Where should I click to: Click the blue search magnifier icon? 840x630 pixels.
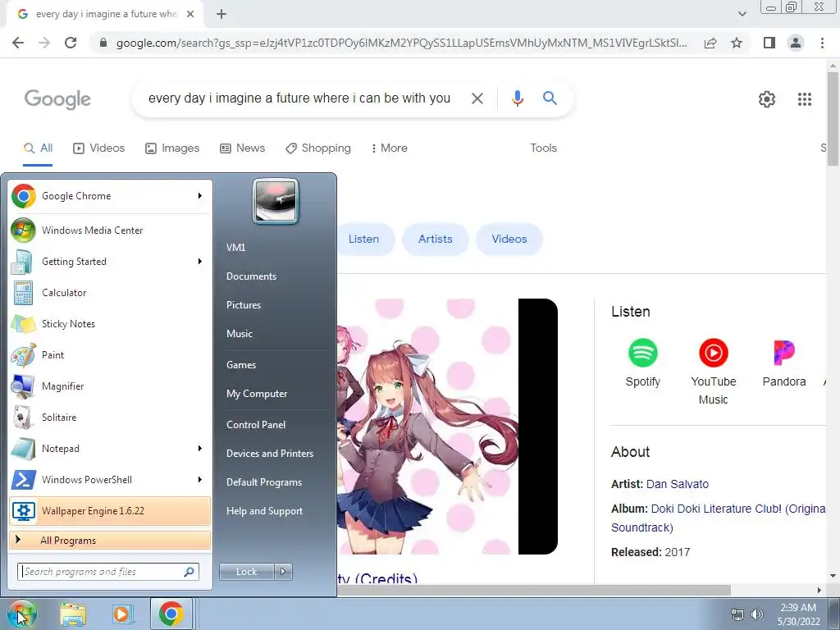550,98
